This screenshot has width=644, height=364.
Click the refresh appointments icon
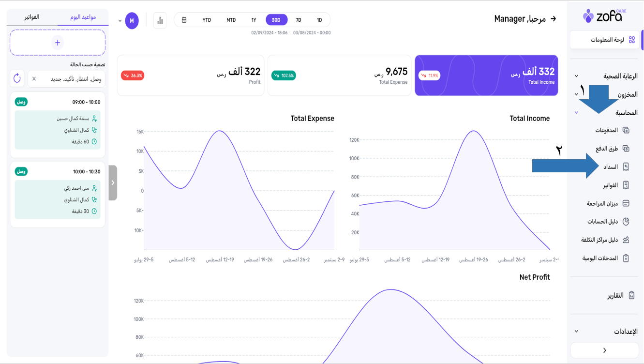coord(17,78)
